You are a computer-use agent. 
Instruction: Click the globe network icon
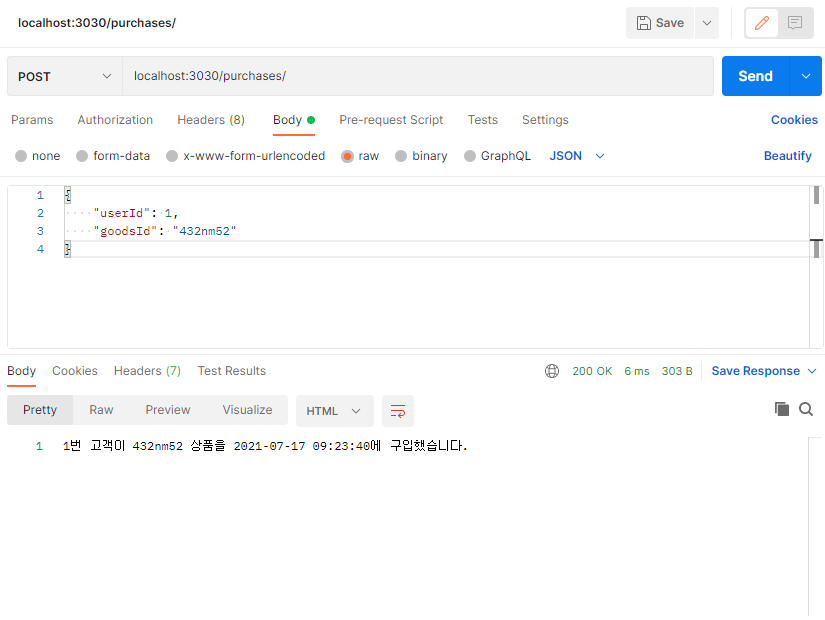552,371
